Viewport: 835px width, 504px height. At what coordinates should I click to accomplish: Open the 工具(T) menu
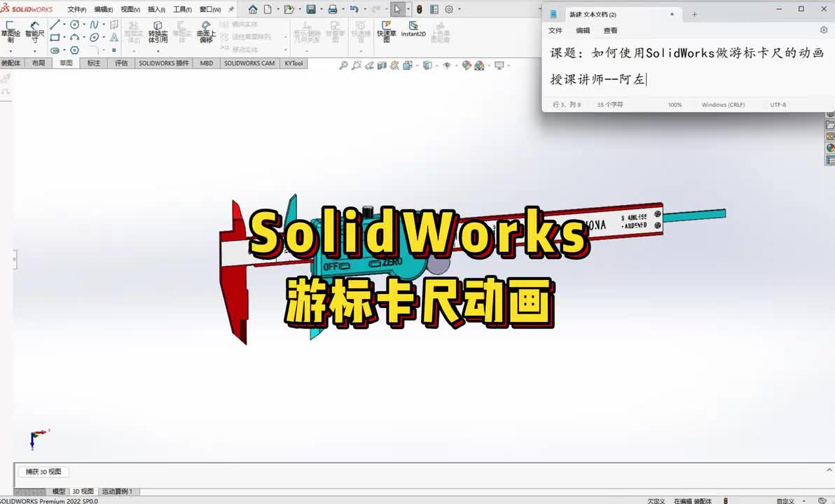182,10
